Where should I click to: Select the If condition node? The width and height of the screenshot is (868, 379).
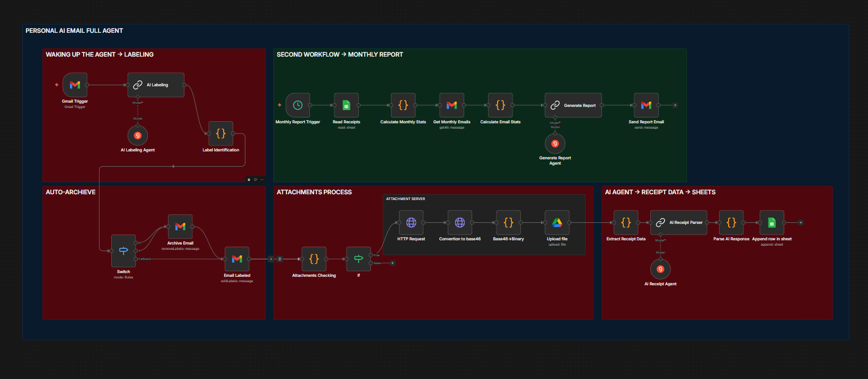pos(358,259)
